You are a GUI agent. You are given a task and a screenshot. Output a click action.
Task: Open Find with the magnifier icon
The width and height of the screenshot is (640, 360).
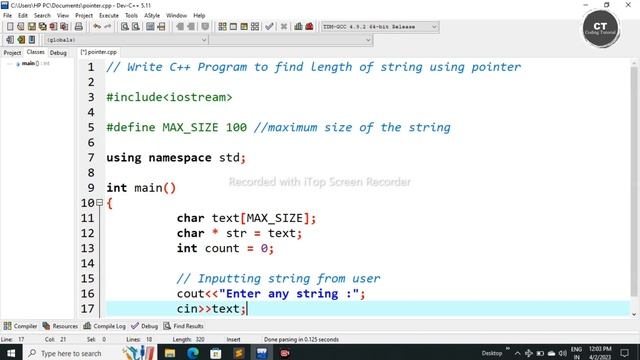125,27
